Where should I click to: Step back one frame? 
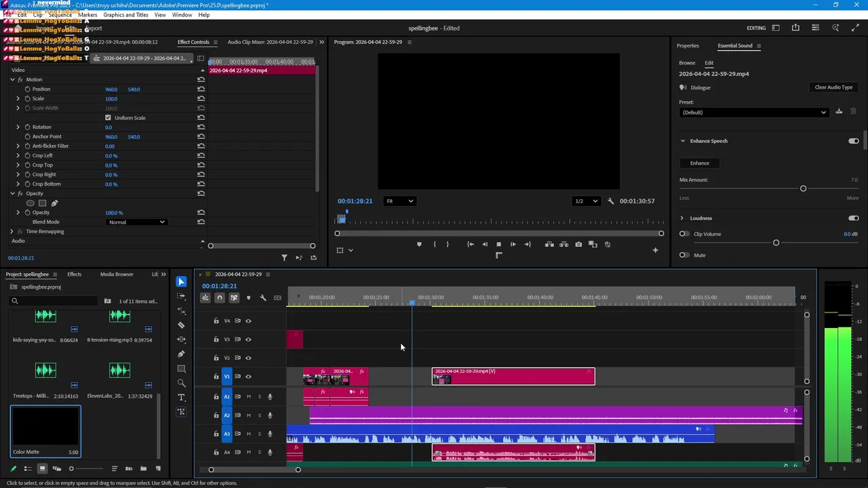coord(484,244)
